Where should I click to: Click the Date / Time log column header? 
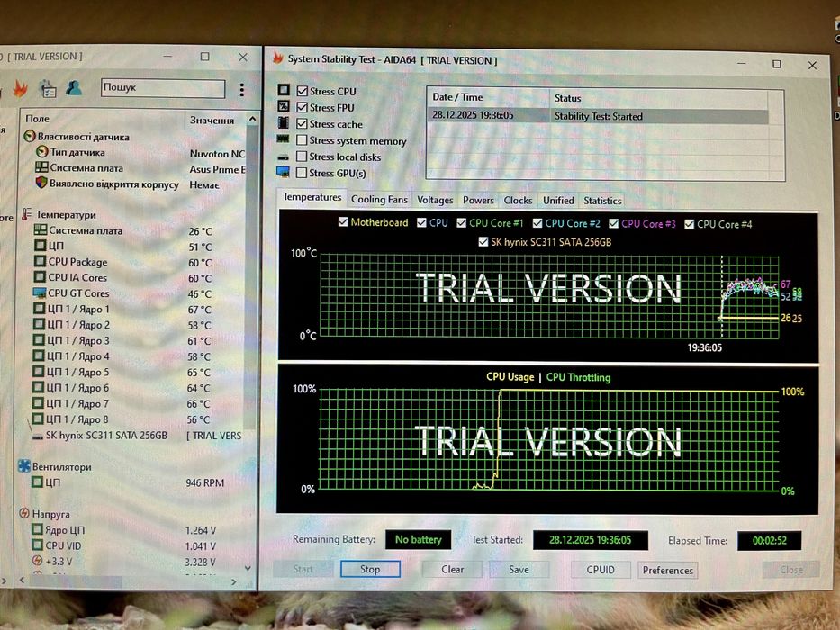pos(488,97)
